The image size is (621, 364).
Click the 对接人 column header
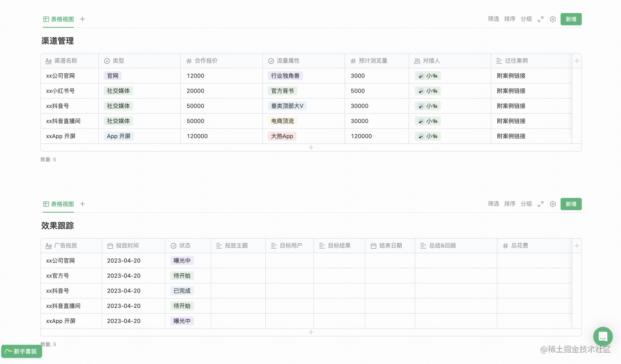click(450, 61)
